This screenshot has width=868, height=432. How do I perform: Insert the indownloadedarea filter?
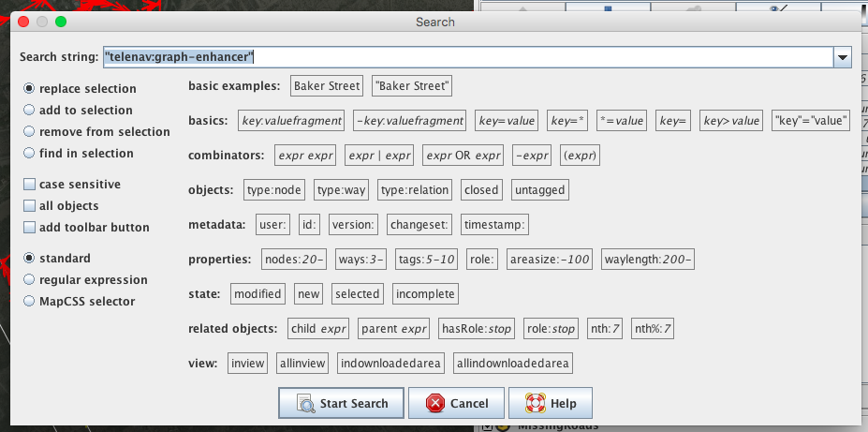[x=390, y=364]
